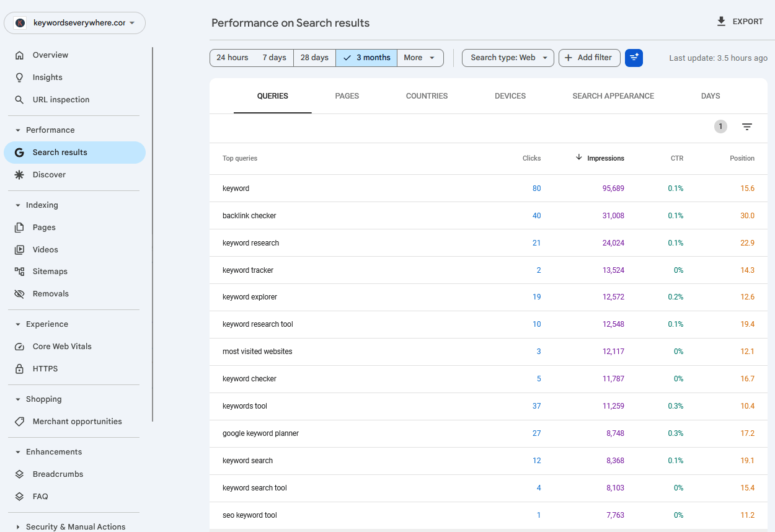Image resolution: width=775 pixels, height=532 pixels.
Task: Click the Add filter button
Action: pyautogui.click(x=590, y=58)
